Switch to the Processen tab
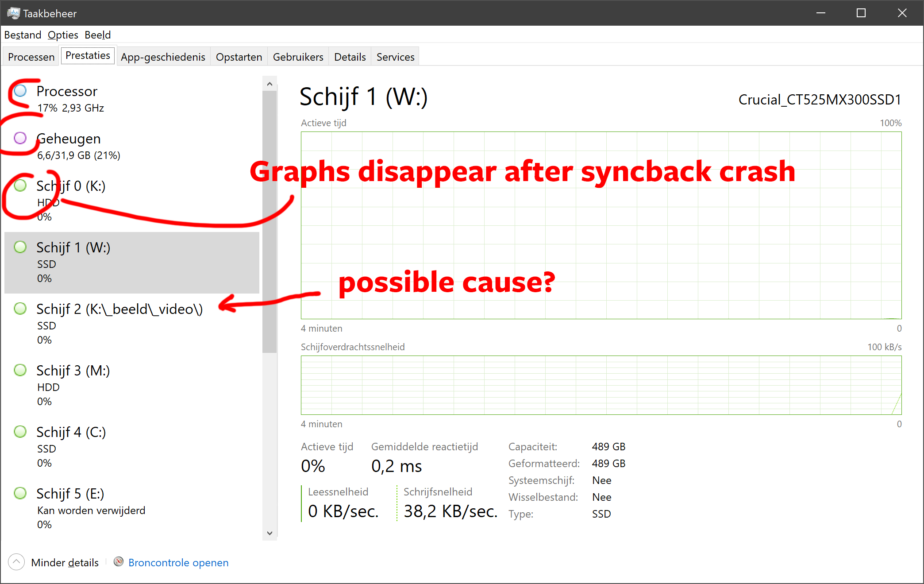The image size is (924, 584). (x=31, y=56)
